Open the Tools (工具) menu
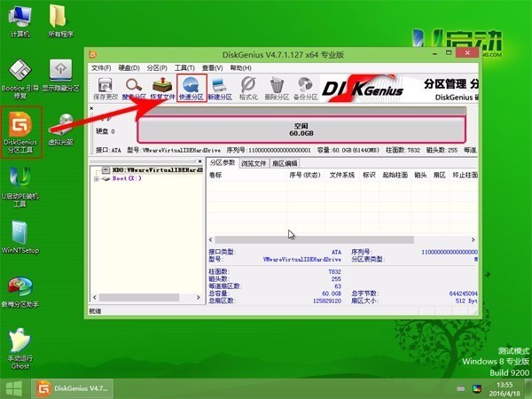Screen dimensions: 532x399 click(184, 68)
